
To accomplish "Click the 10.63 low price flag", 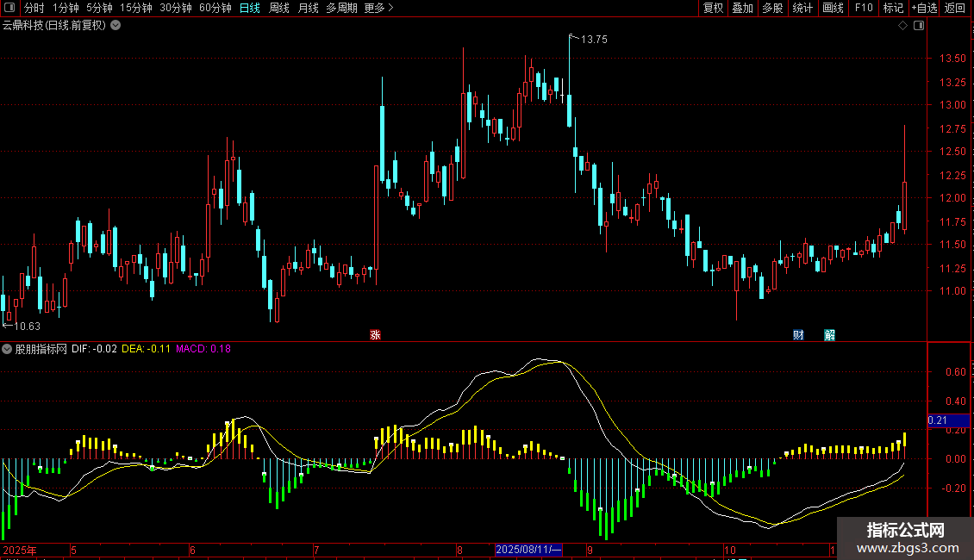I will (x=26, y=326).
